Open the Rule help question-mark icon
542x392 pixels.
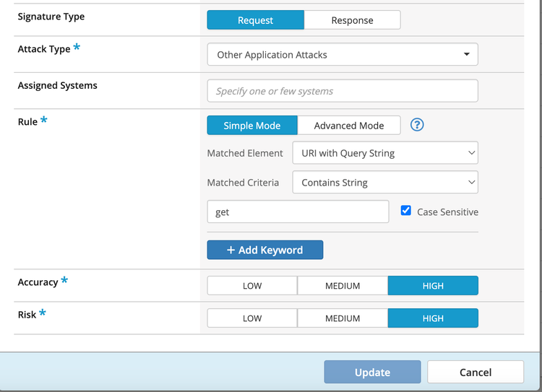(417, 125)
